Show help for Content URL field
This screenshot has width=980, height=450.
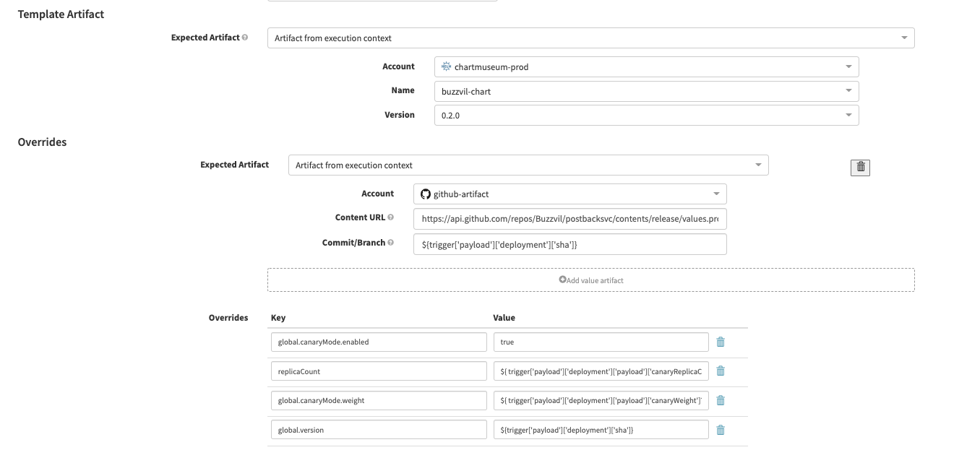point(391,217)
